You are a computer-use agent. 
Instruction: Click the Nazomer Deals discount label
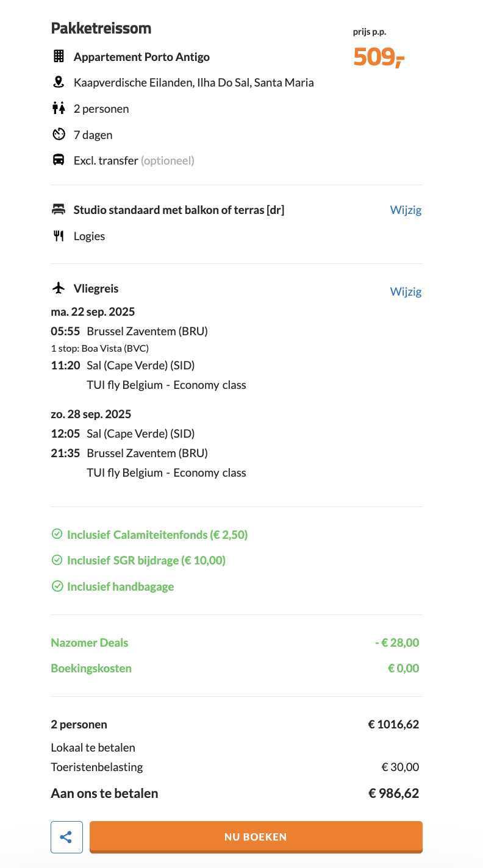tap(90, 642)
